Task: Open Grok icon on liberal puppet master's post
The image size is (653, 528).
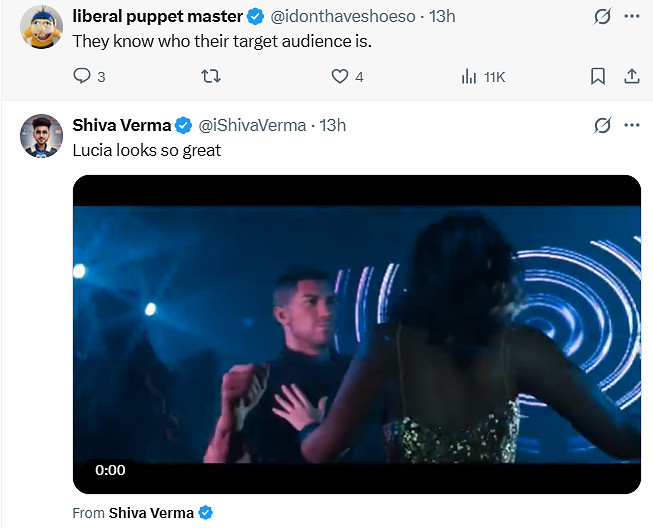Action: 602,17
